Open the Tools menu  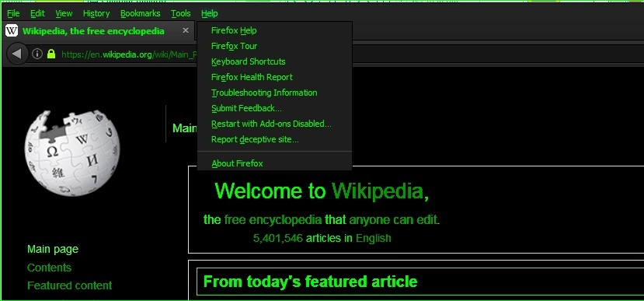pos(181,13)
